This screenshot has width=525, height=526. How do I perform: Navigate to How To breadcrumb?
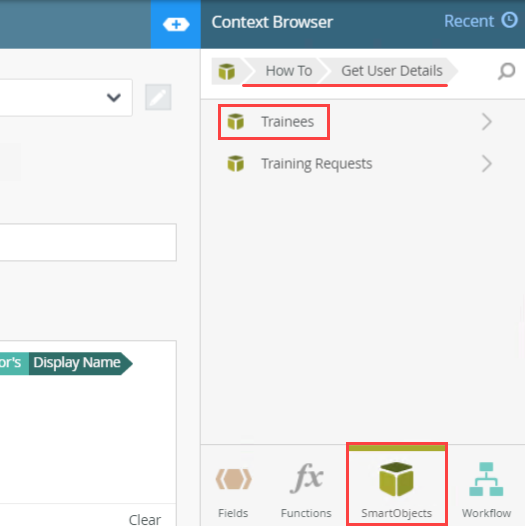288,71
